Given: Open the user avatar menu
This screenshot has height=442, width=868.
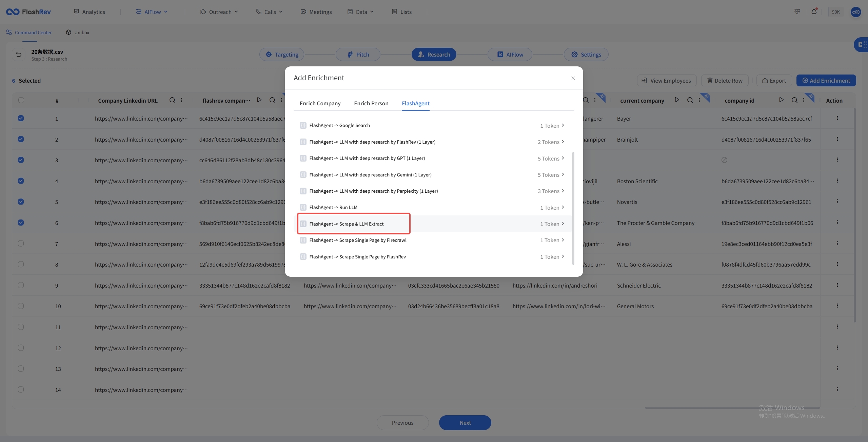Looking at the screenshot, I should pos(856,12).
